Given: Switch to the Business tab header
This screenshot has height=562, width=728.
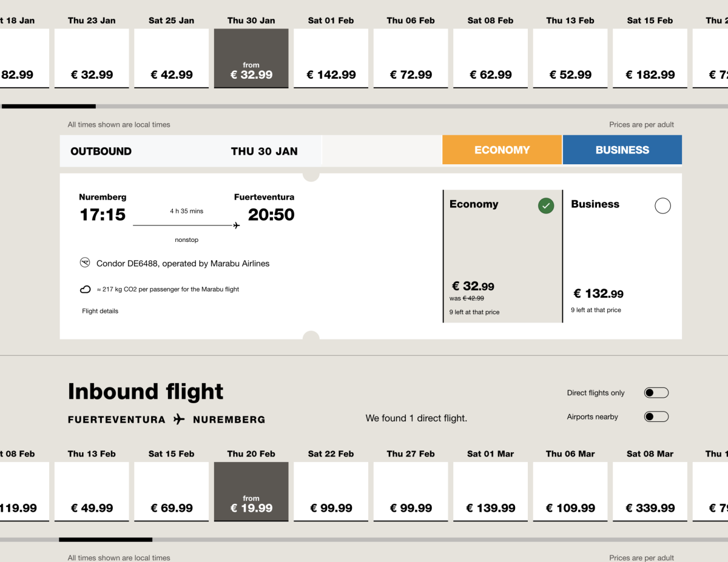Looking at the screenshot, I should click(x=622, y=150).
